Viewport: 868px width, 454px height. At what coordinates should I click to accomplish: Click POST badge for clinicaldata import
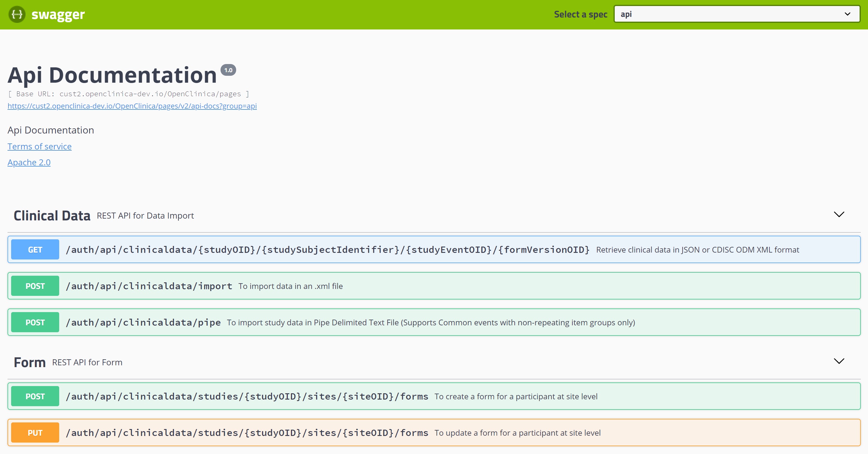pos(35,286)
